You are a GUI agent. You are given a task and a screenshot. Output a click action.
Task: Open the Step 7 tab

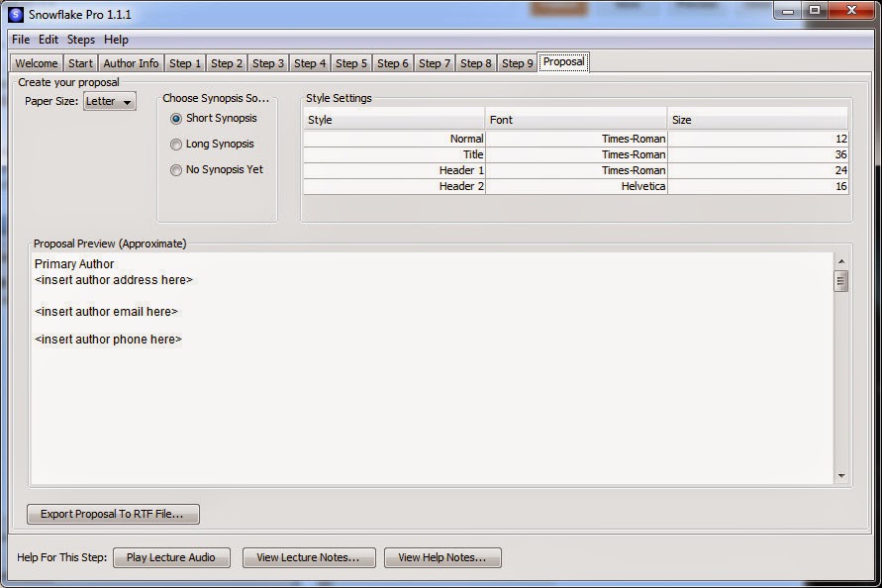pos(435,63)
